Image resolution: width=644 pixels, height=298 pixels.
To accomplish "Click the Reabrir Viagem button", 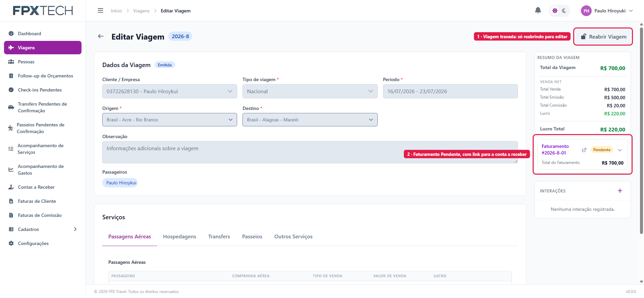I will (x=603, y=37).
